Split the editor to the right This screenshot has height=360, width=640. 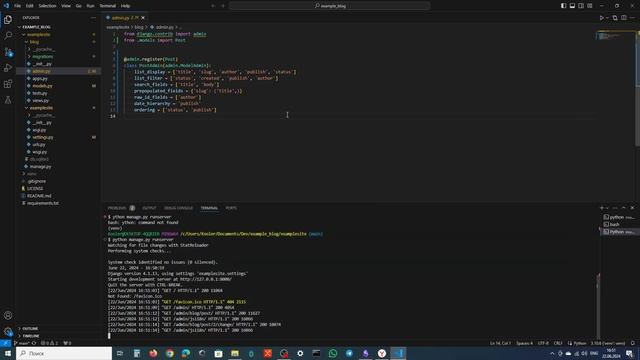(x=624, y=18)
